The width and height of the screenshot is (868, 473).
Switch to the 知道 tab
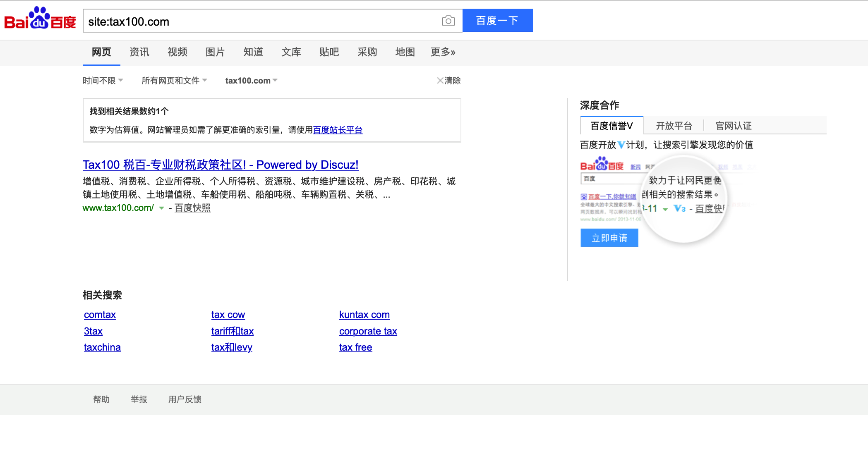pos(253,52)
